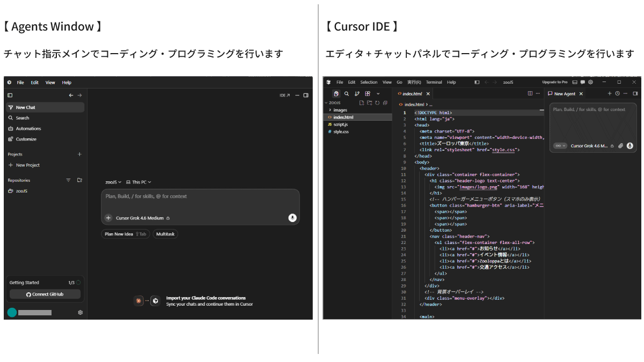Toggle the right panel in the Agents Window
The width and height of the screenshot is (644, 362).
point(306,95)
